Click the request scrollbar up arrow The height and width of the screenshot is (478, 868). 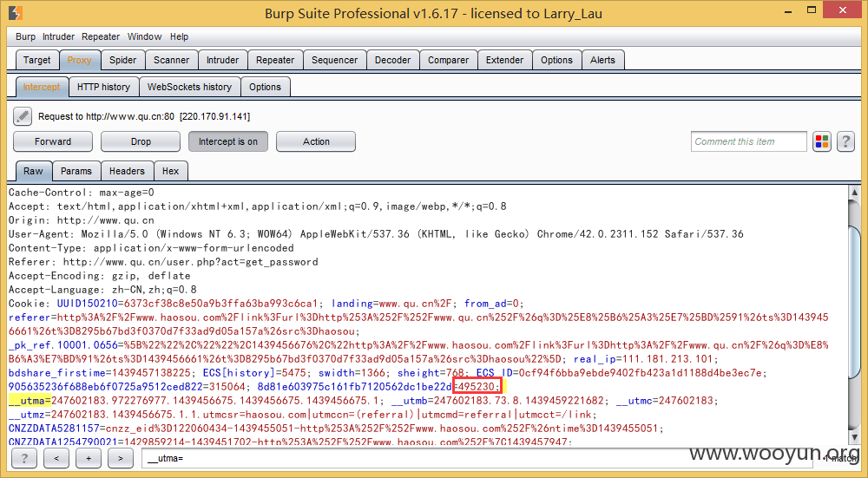point(854,193)
